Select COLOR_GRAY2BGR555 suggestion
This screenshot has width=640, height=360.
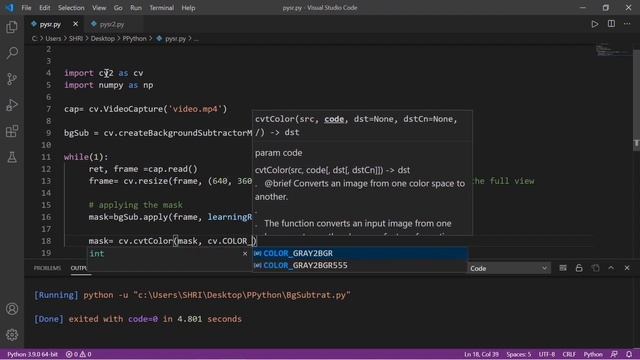pyautogui.click(x=360, y=265)
